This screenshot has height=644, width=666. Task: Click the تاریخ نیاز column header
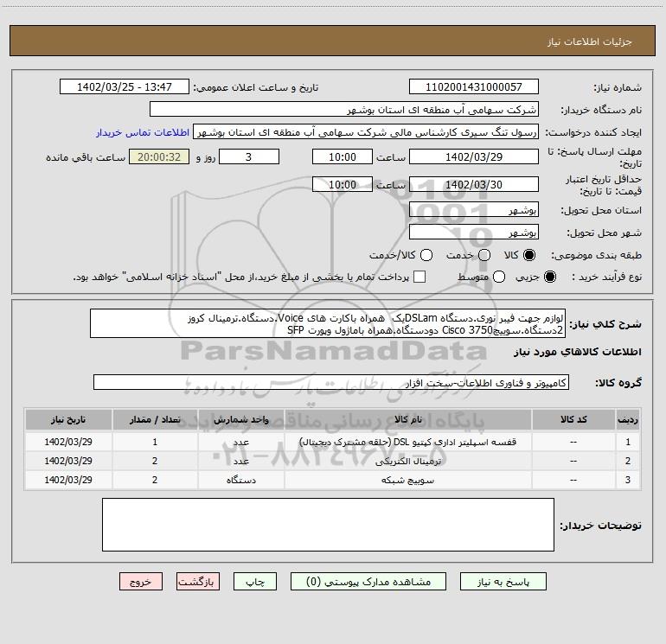68,420
